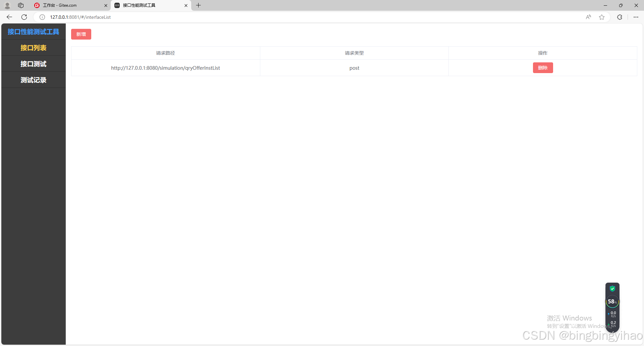Screen dimensions: 644x346
Task: Open the 接口列表 sidebar menu
Action: [34, 48]
